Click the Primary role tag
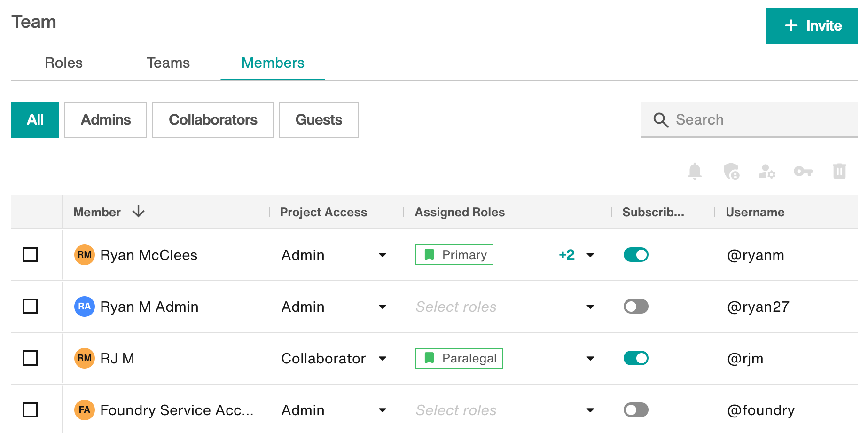 [454, 255]
